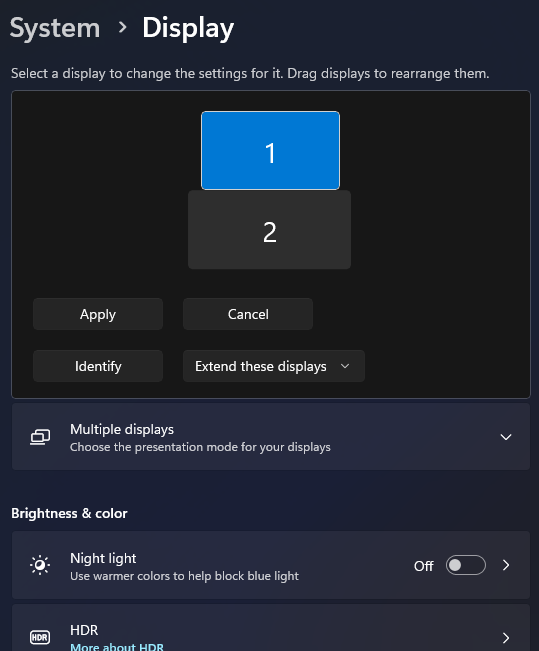Expand the Multiple displays section chevron
539x651 pixels.
(506, 437)
